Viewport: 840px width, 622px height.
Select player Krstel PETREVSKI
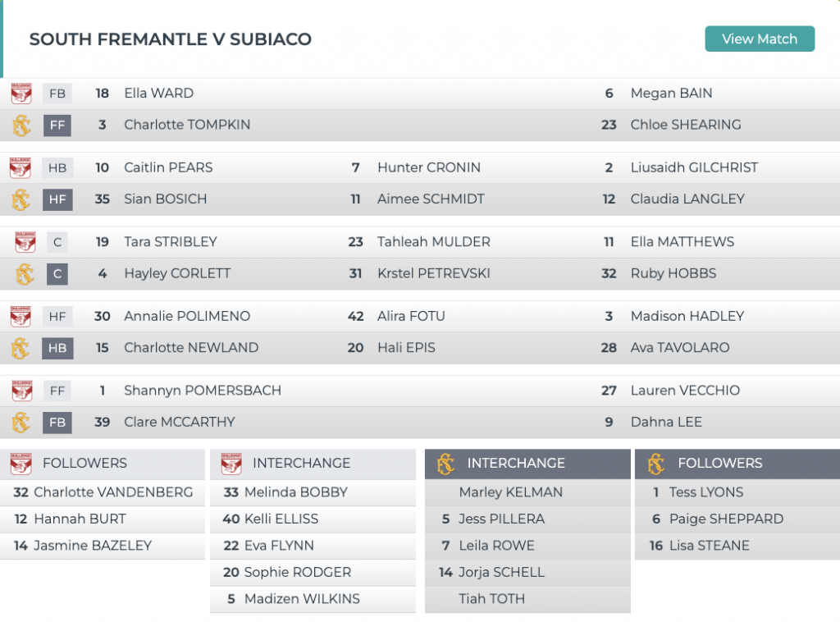coord(433,273)
